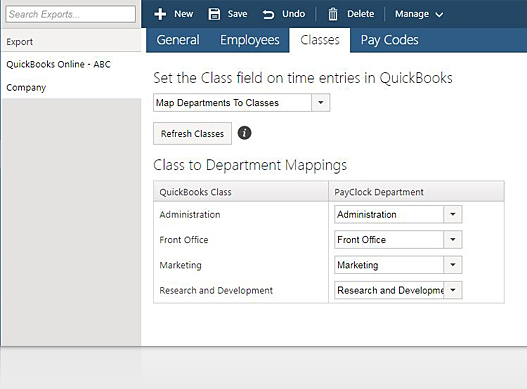Open the info icon beside Refresh Classes
This screenshot has width=527, height=389.
coord(244,133)
